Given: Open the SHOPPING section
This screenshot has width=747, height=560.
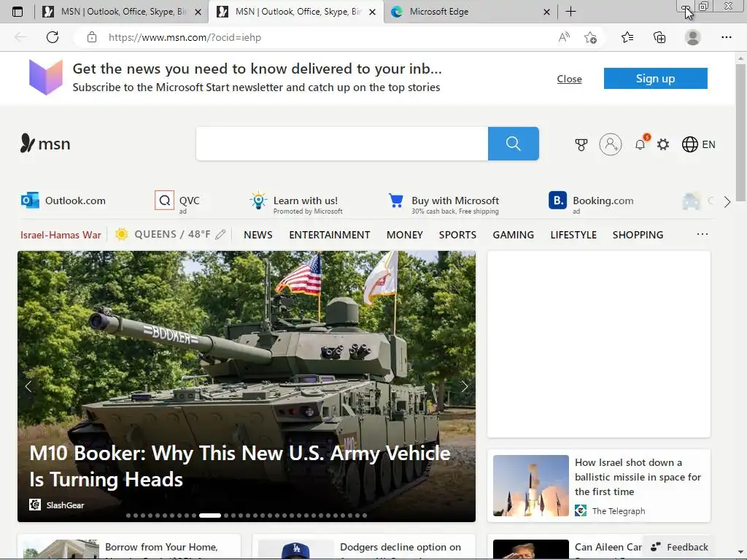Looking at the screenshot, I should coord(638,235).
